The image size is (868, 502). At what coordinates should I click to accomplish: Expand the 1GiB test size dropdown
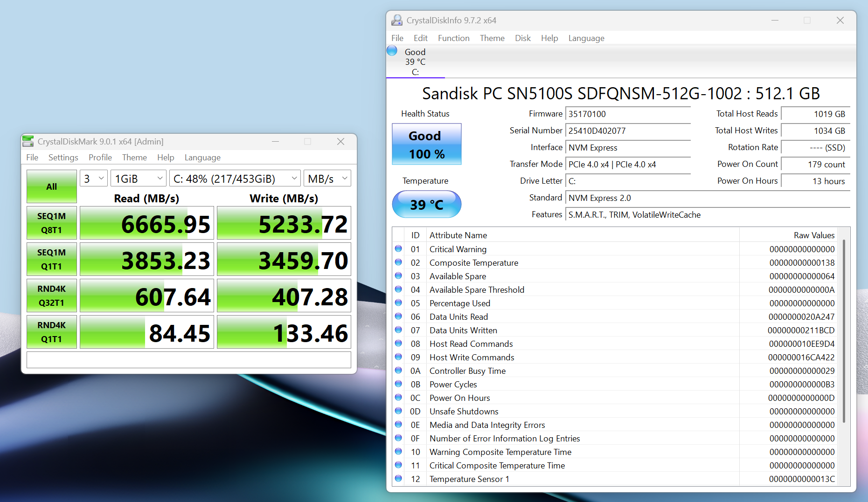pos(139,179)
